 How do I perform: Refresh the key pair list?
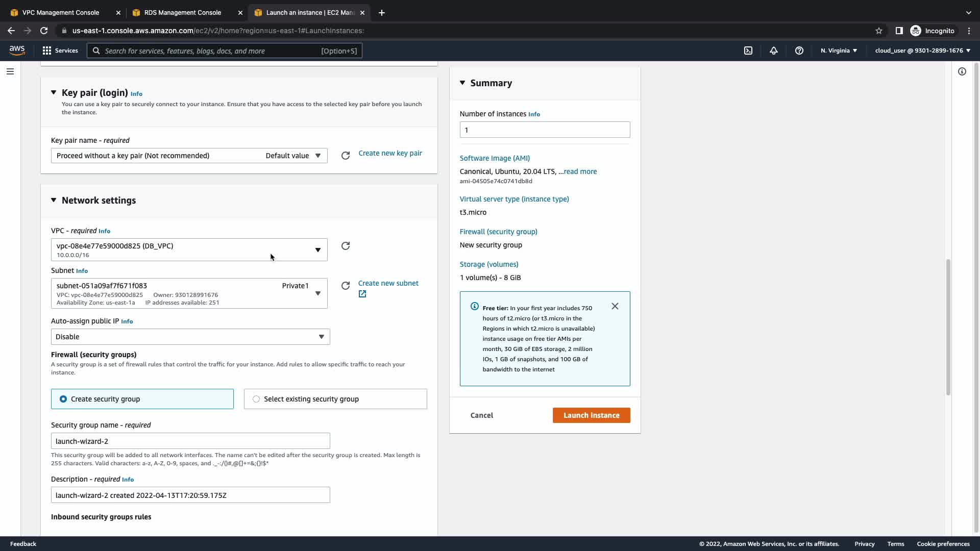tap(346, 156)
